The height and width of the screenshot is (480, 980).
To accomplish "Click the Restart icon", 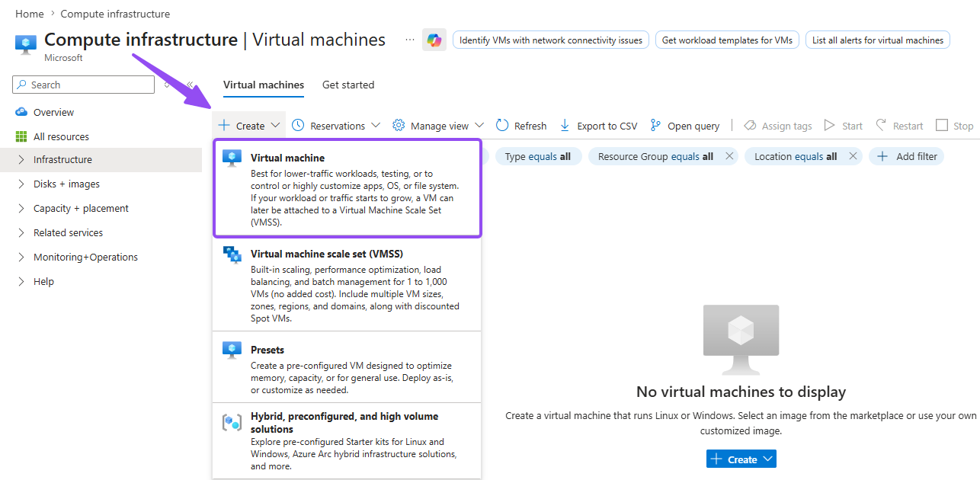I will pos(881,125).
